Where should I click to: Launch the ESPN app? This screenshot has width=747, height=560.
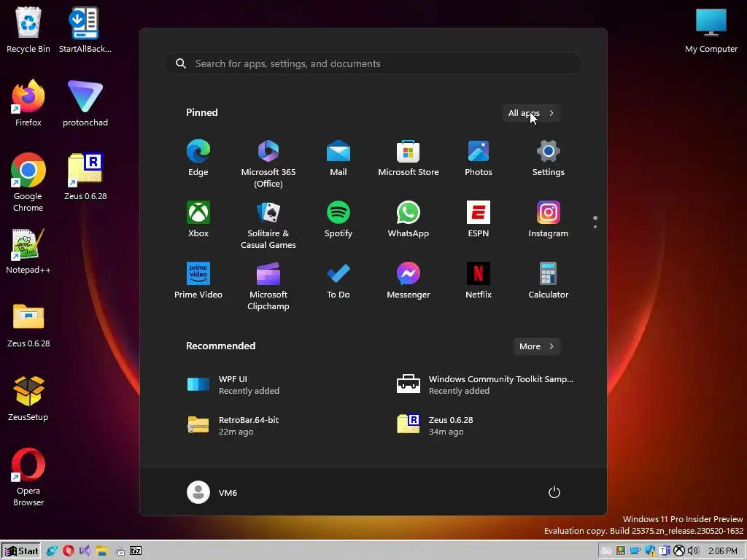pyautogui.click(x=479, y=219)
